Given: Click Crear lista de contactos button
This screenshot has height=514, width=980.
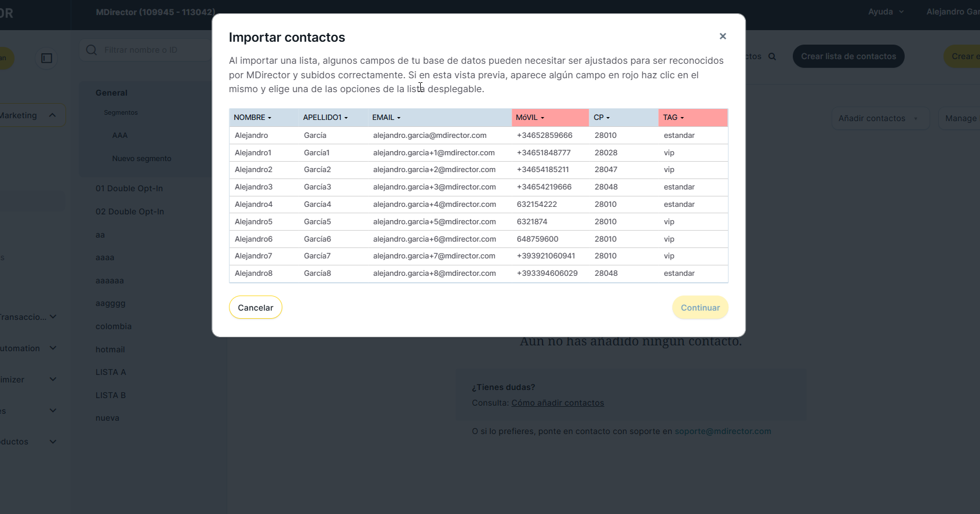Looking at the screenshot, I should tap(848, 56).
